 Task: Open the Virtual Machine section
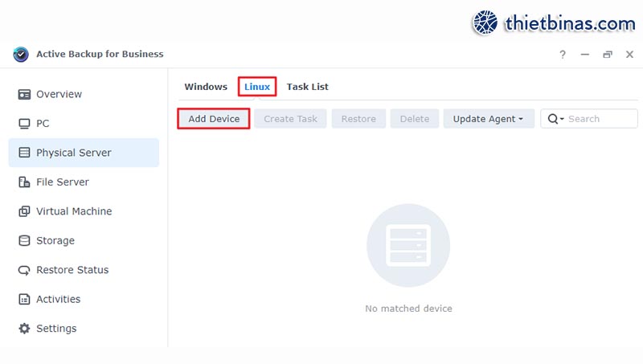[x=84, y=211]
